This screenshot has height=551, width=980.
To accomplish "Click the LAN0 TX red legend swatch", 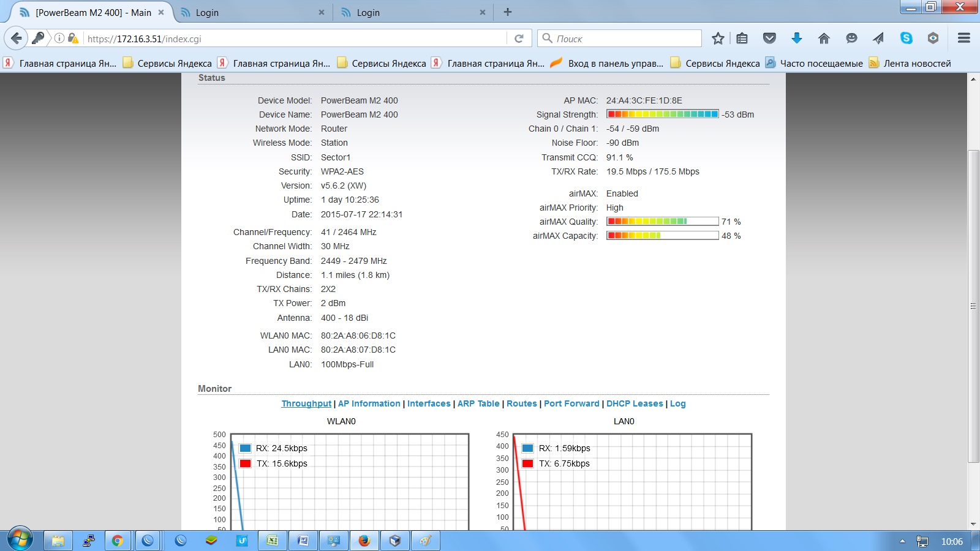I will (x=527, y=463).
